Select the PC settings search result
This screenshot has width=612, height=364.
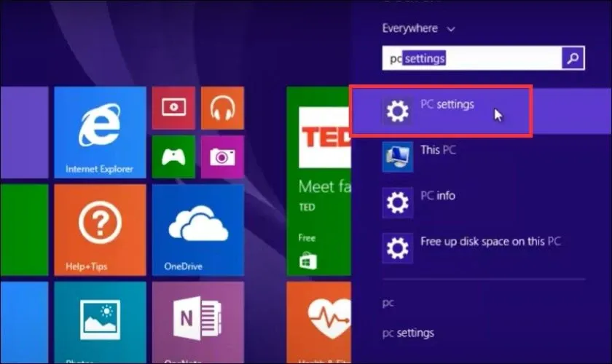(x=482, y=111)
